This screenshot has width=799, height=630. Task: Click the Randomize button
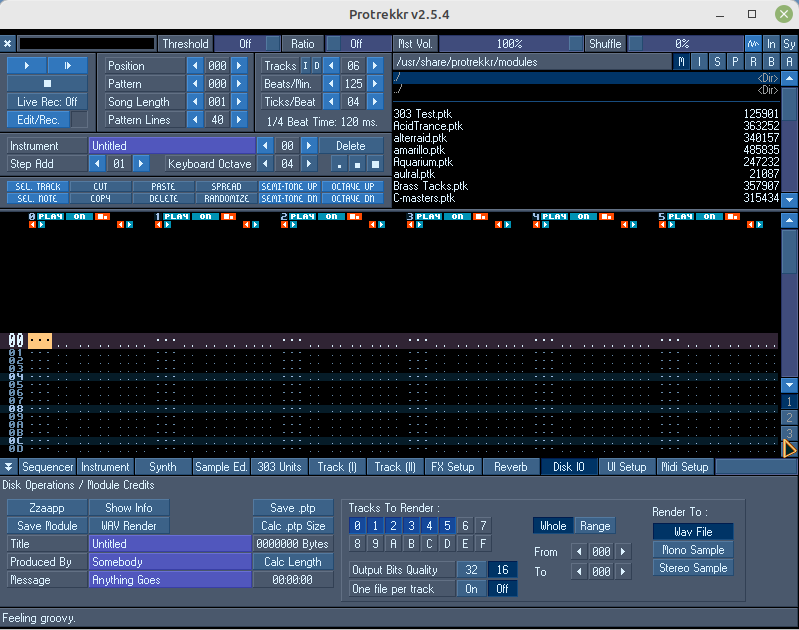point(226,198)
